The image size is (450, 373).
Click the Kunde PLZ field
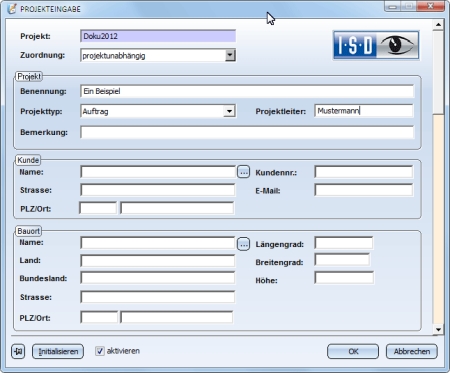tap(98, 208)
